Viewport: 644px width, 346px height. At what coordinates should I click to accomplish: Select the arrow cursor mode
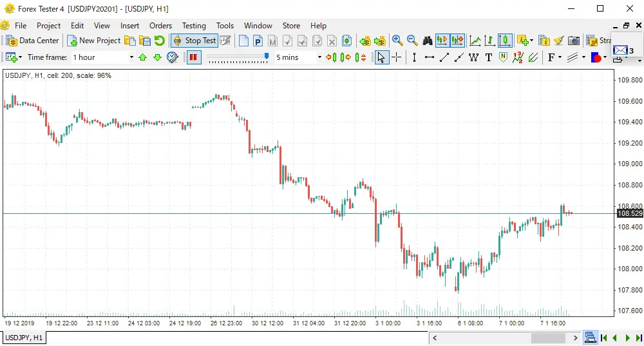click(x=381, y=57)
